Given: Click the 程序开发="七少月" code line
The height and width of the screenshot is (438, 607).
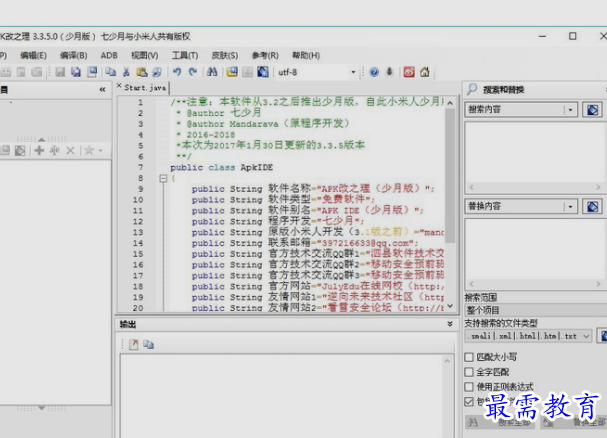Looking at the screenshot, I should 278,222.
